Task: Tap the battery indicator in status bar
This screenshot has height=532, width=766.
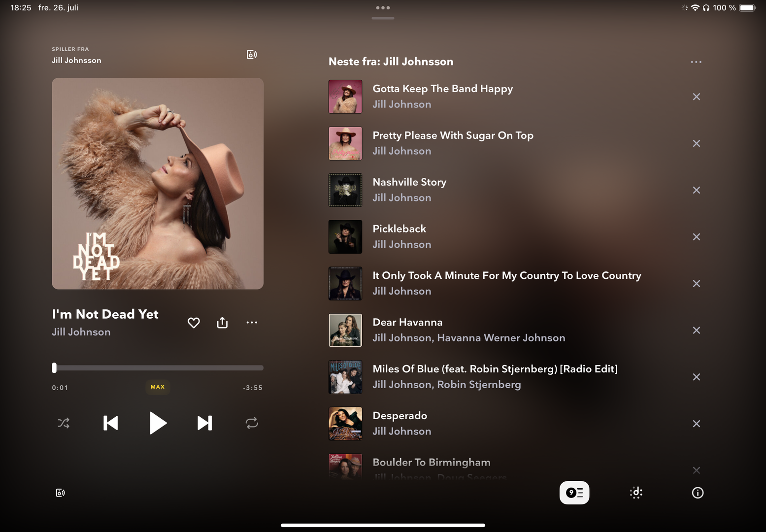Action: [x=747, y=8]
